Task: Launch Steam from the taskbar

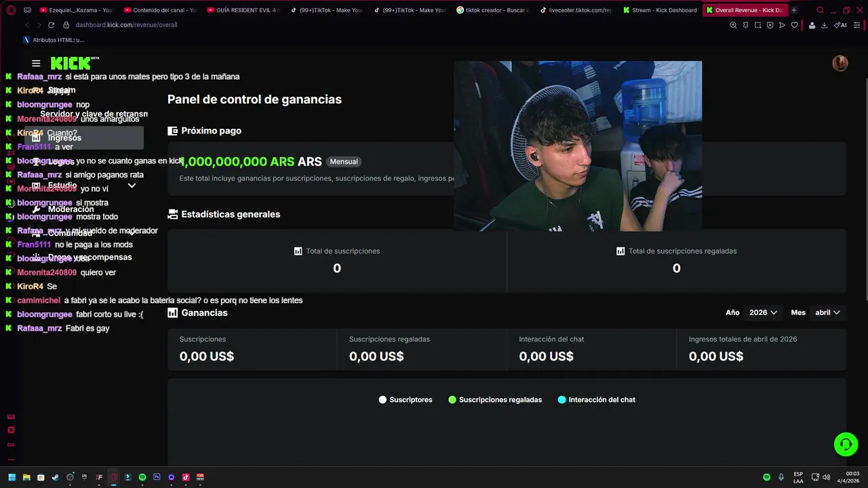Action: 56,477
